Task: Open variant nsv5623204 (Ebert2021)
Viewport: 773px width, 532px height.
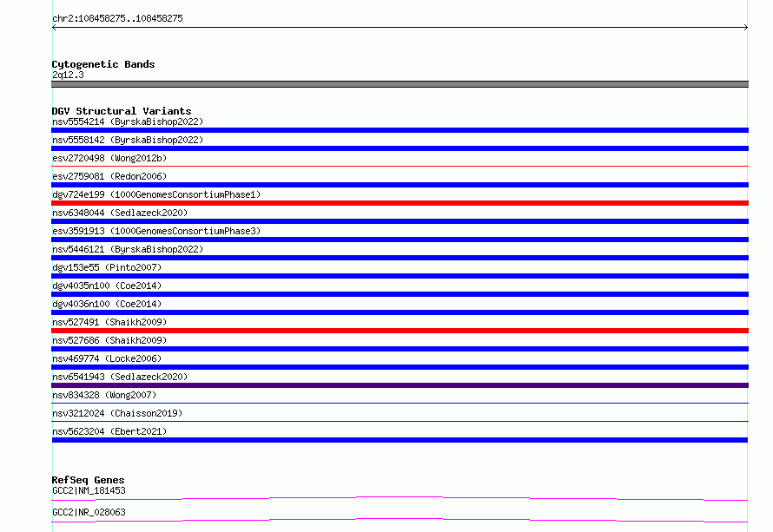Action: pyautogui.click(x=109, y=431)
